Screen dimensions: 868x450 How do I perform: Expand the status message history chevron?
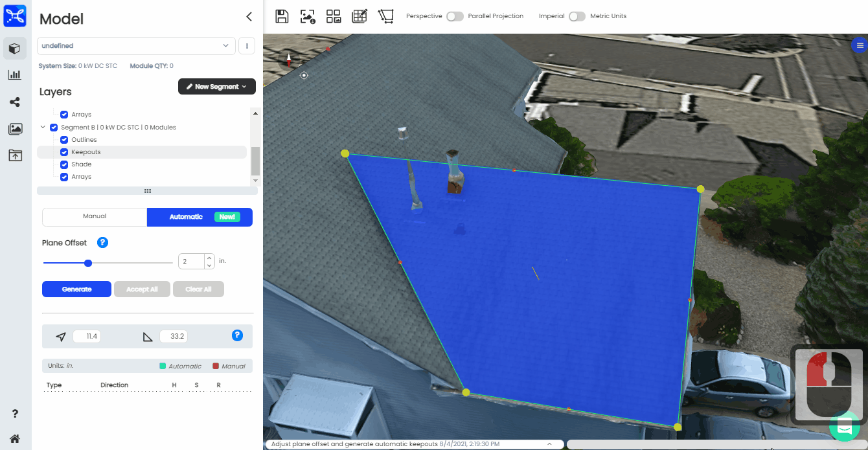point(550,444)
